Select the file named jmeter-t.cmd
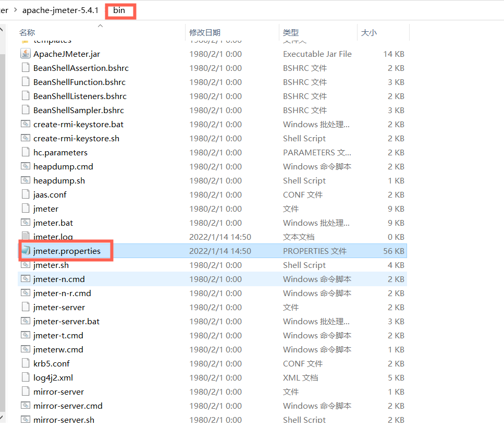This screenshot has height=428, width=504. (x=58, y=335)
